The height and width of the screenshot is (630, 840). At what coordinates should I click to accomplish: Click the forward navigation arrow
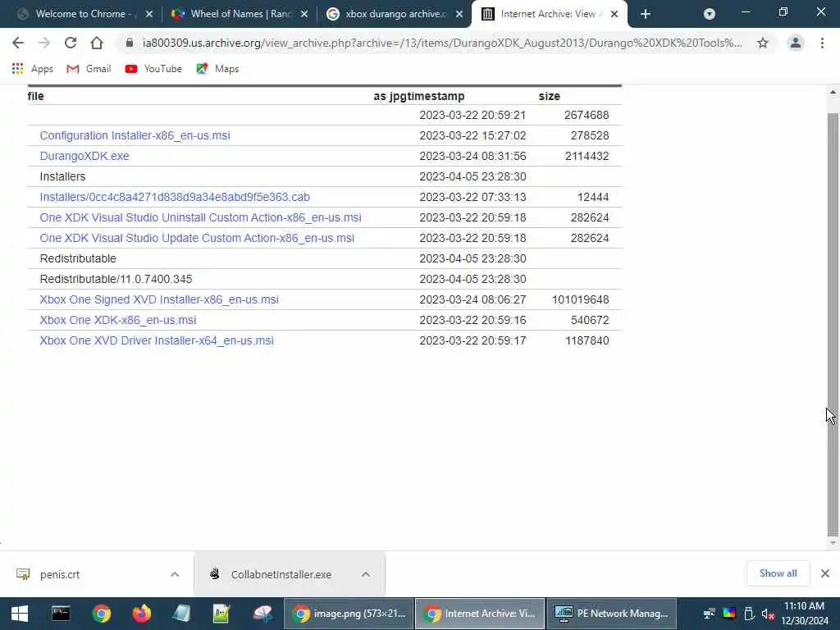[x=44, y=43]
